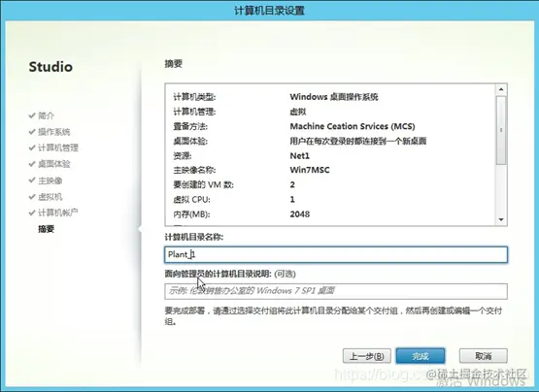Click the checkmark icon beside 操作系统
The image size is (539, 392).
pyautogui.click(x=32, y=131)
